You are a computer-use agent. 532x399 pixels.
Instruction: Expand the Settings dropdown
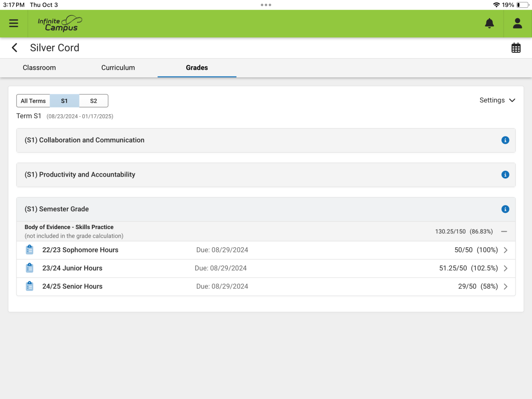[498, 100]
